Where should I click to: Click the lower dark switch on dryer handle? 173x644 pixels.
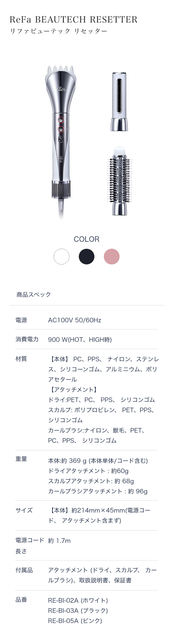tap(61, 139)
